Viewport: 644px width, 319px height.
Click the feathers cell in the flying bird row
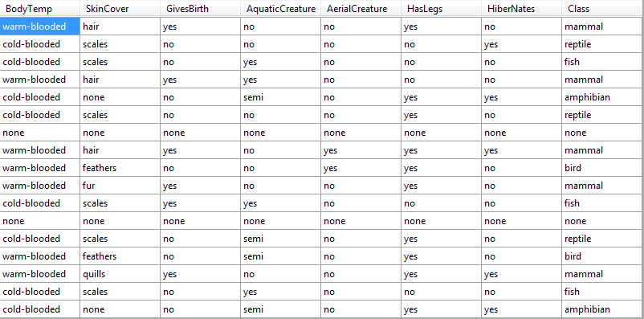(120, 168)
